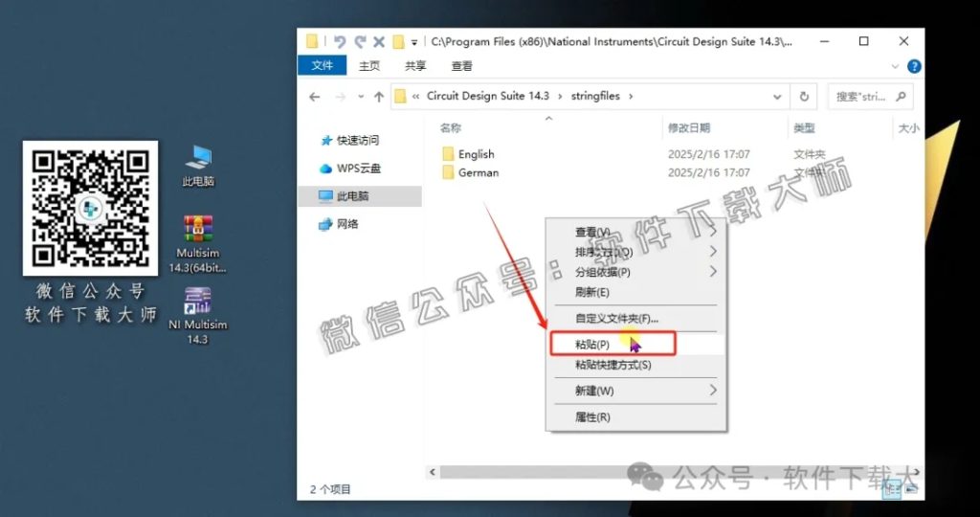The image size is (980, 517).
Task: Go up one folder level arrow
Action: coord(378,97)
